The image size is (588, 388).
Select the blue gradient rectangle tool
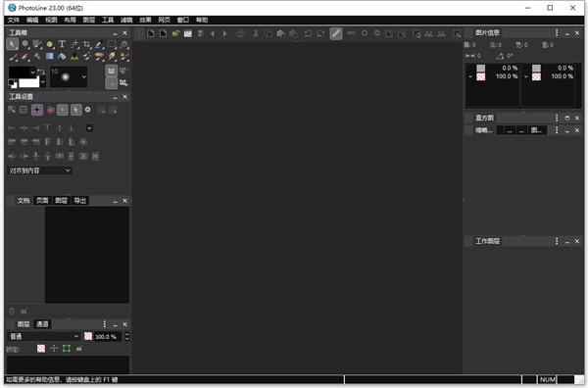coord(50,56)
